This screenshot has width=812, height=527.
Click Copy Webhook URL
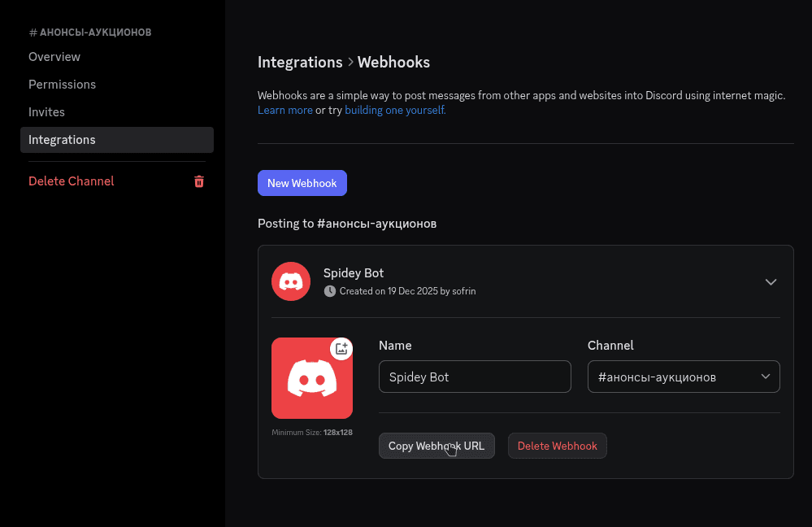tap(436, 446)
